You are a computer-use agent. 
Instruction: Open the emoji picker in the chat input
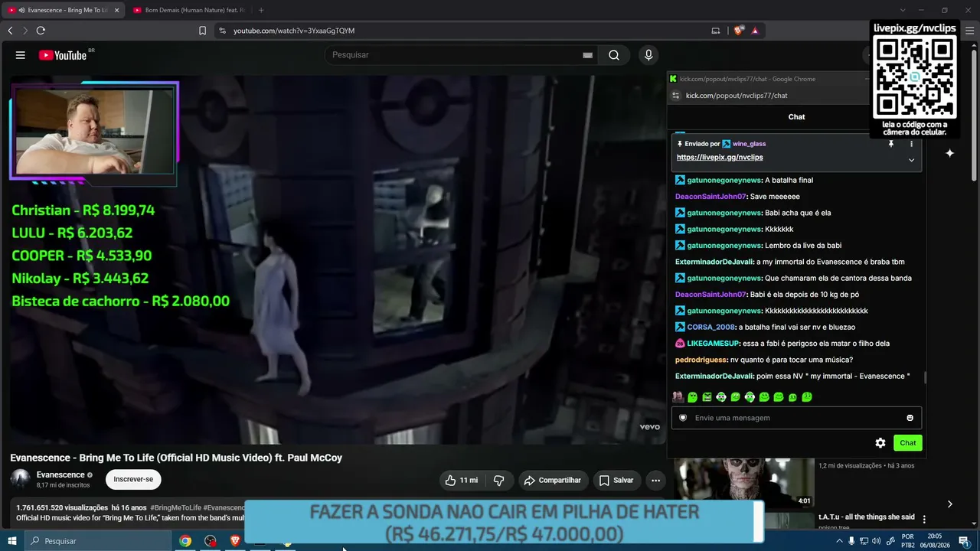(x=910, y=418)
